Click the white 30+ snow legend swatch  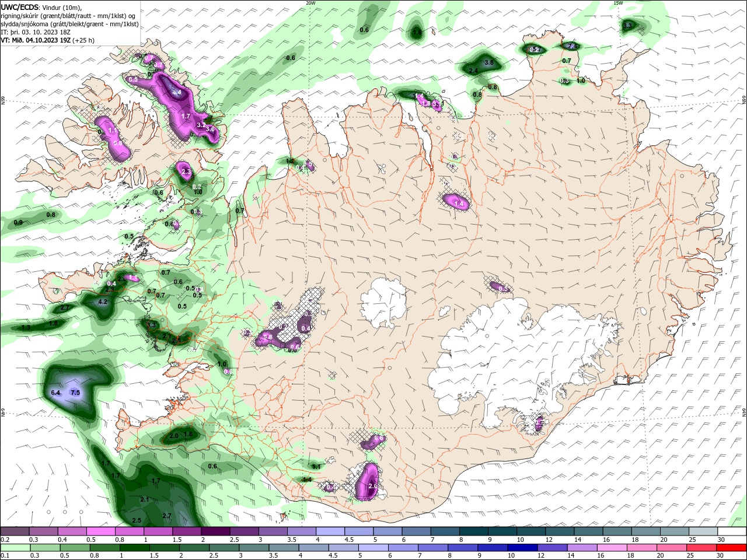pyautogui.click(x=732, y=531)
